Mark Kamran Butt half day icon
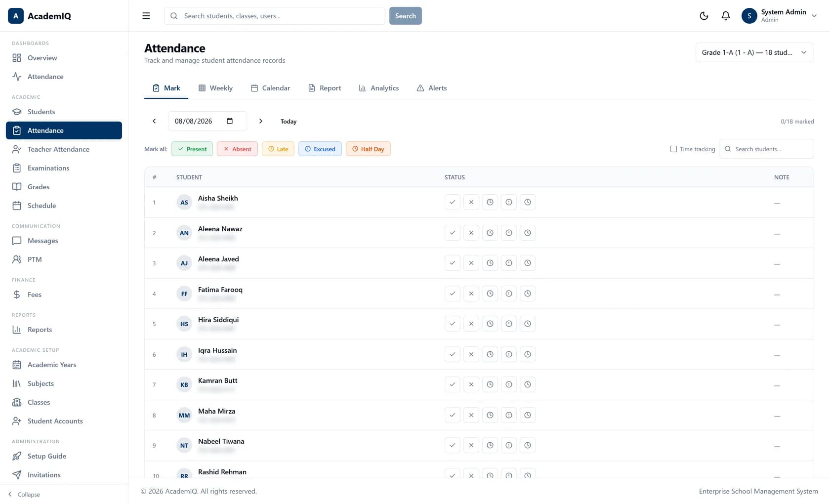 coord(528,384)
